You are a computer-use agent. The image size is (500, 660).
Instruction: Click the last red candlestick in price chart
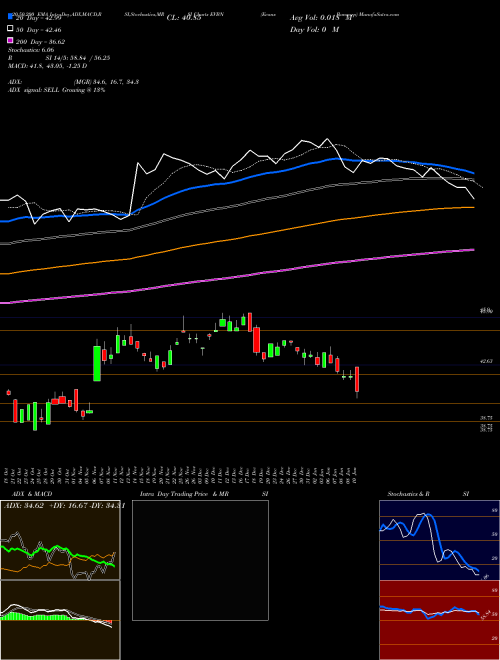coord(357,381)
